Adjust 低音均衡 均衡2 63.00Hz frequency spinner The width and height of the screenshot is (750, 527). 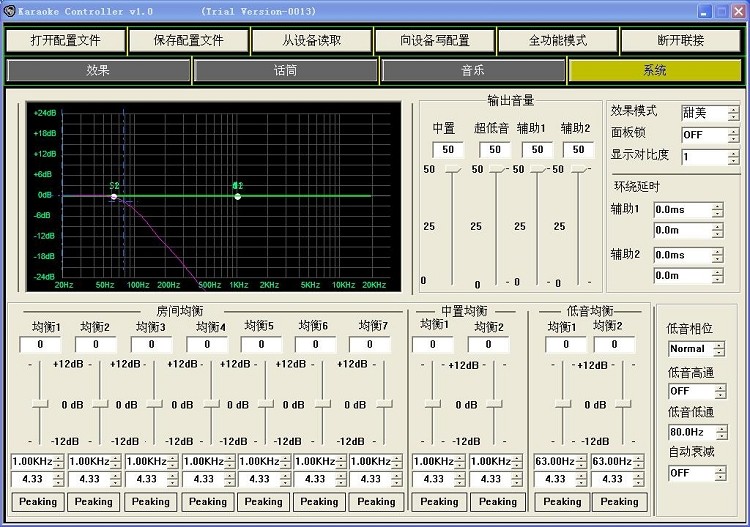click(618, 461)
